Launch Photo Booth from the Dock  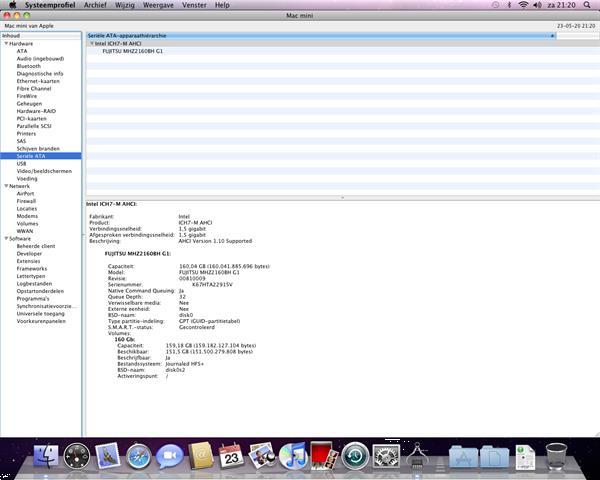324,456
